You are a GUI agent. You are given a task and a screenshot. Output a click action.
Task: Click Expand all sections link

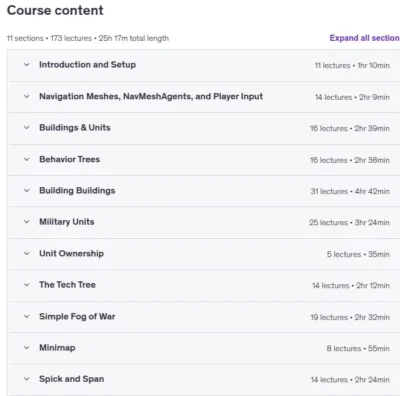365,38
